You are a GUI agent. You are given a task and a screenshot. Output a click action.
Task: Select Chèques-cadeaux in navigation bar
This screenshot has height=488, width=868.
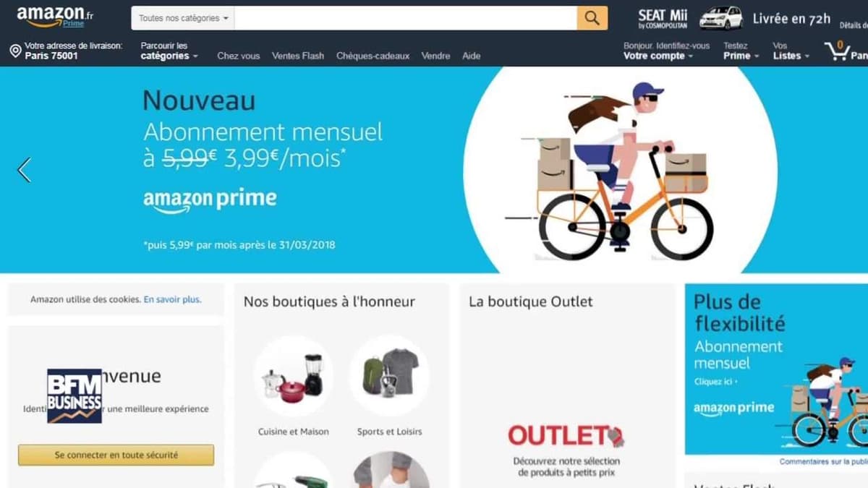(373, 56)
